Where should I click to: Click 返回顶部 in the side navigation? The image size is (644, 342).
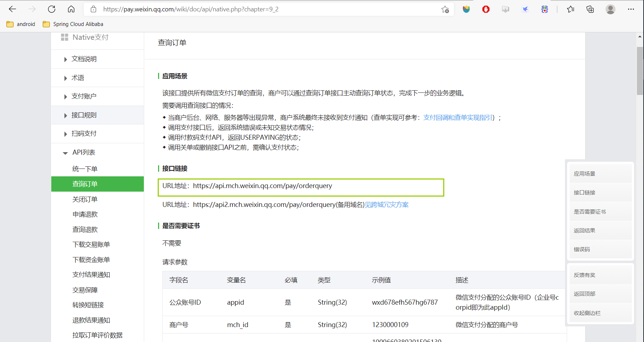tap(584, 294)
